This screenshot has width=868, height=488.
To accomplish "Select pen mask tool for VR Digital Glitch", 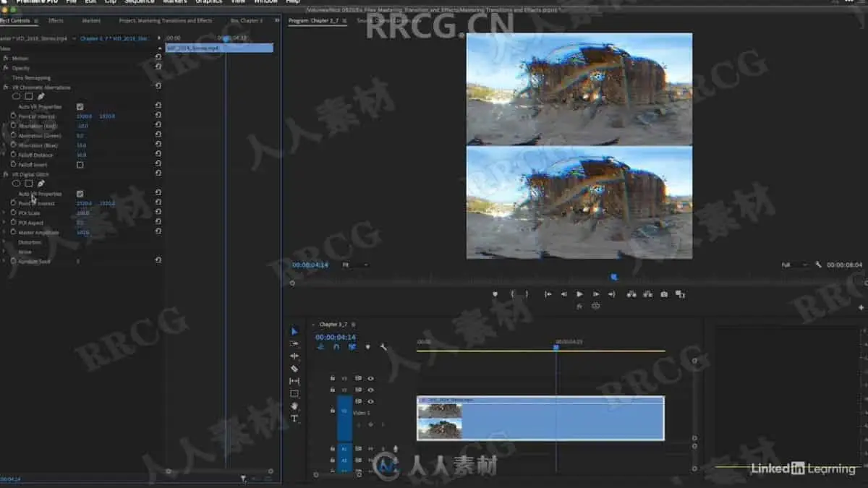I will pos(41,184).
